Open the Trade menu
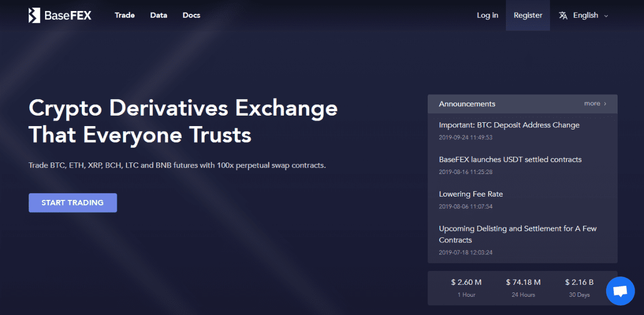Screen dimensions: 644x315 coord(124,15)
